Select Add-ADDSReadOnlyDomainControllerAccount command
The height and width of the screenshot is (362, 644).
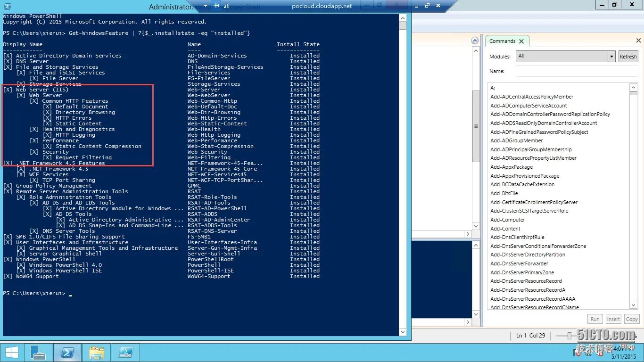pos(544,123)
